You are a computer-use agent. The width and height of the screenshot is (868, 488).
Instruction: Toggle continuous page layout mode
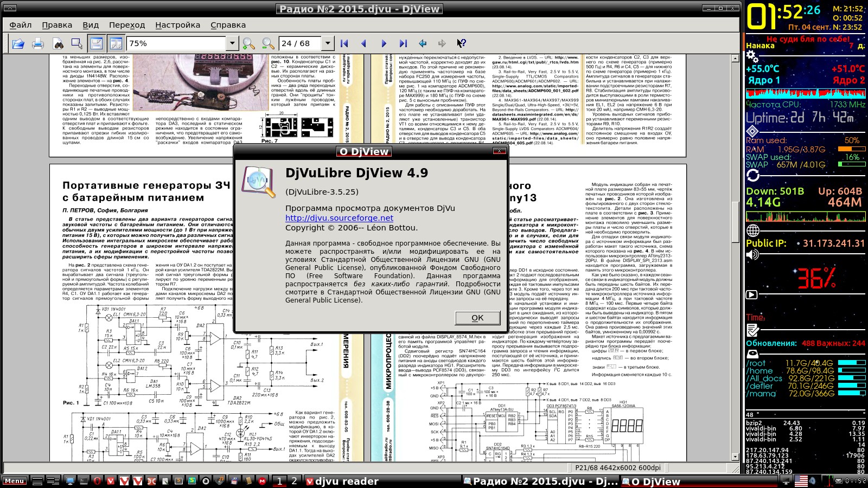pyautogui.click(x=97, y=43)
